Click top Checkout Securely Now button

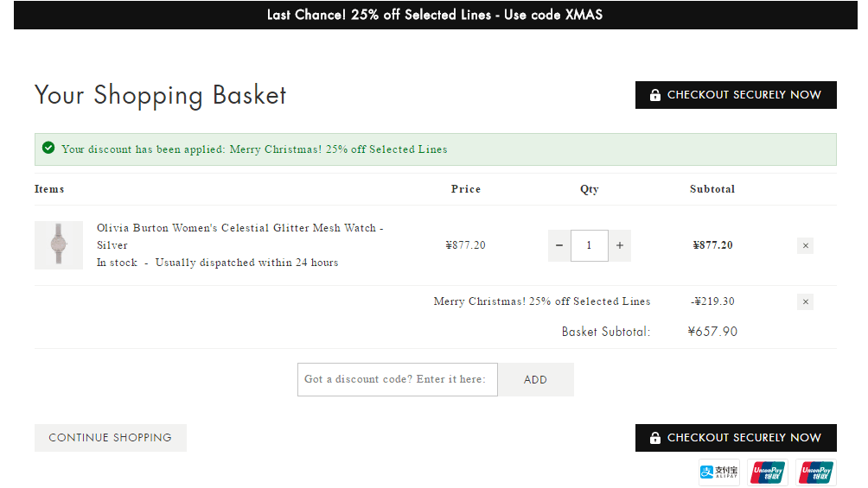tap(736, 95)
